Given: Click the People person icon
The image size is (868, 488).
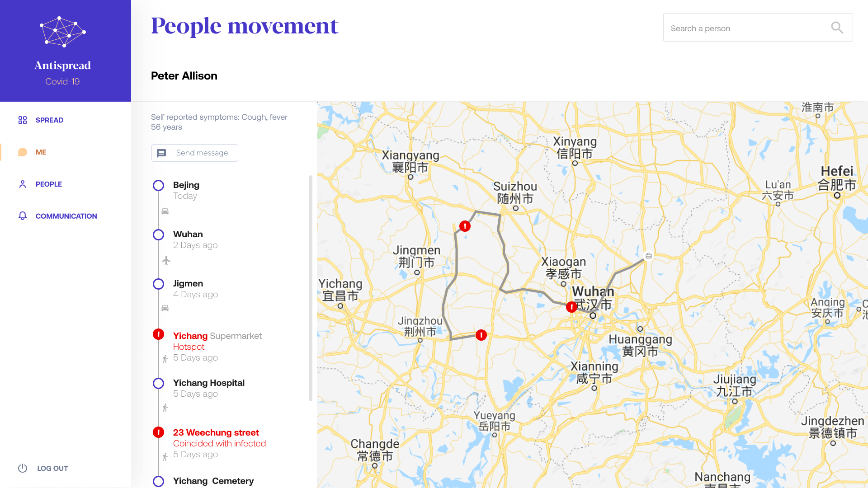Looking at the screenshot, I should click(x=23, y=184).
